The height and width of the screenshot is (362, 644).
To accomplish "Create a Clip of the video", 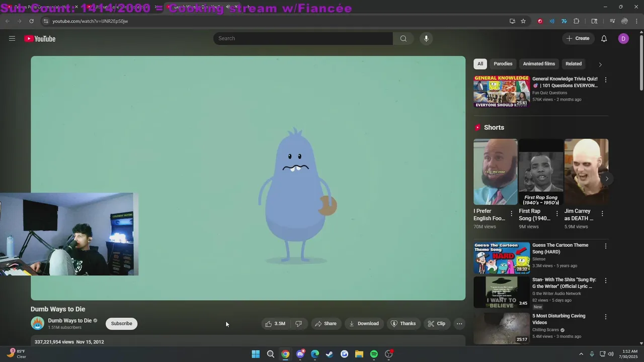I will coord(437,324).
